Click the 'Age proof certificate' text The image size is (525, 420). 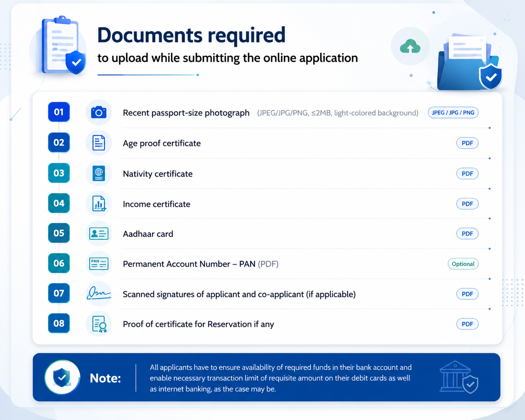[162, 143]
